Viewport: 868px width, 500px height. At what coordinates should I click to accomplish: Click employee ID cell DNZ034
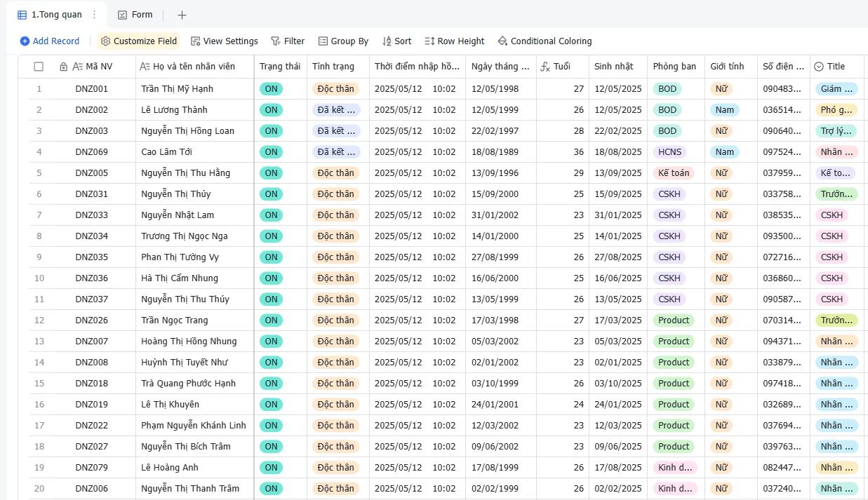[x=92, y=236]
